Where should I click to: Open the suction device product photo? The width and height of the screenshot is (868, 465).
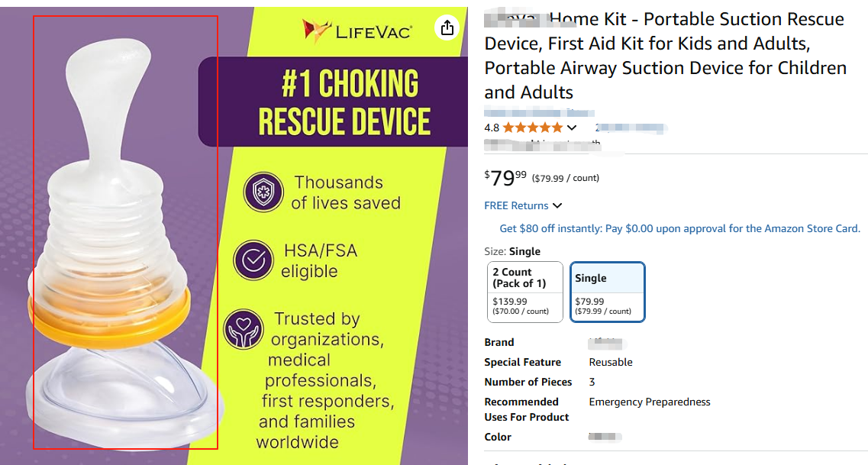[x=125, y=233]
